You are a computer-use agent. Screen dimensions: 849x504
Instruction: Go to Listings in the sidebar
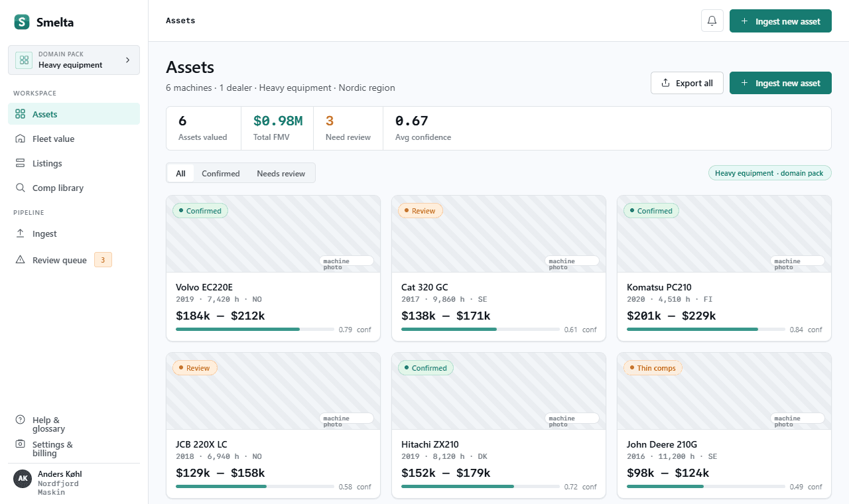74,163
